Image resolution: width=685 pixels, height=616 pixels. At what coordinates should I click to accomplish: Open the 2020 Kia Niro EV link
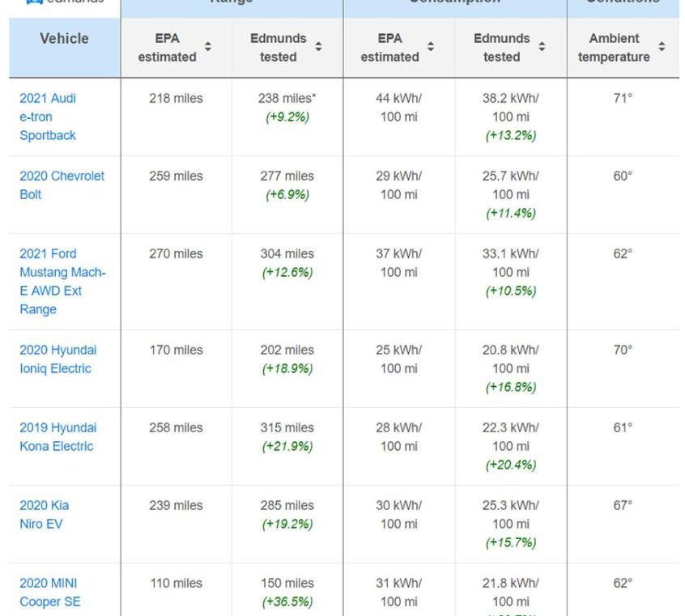[x=44, y=515]
